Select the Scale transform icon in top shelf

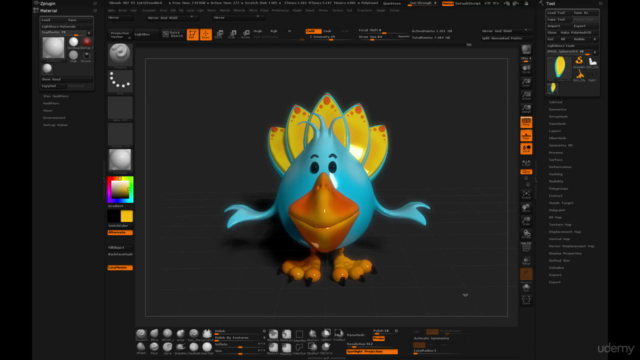(x=232, y=34)
